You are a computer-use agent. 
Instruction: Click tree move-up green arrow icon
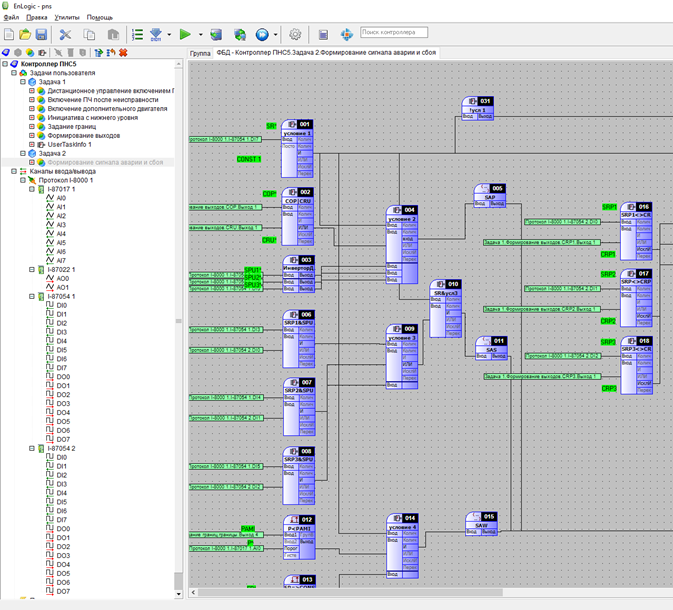click(x=99, y=52)
